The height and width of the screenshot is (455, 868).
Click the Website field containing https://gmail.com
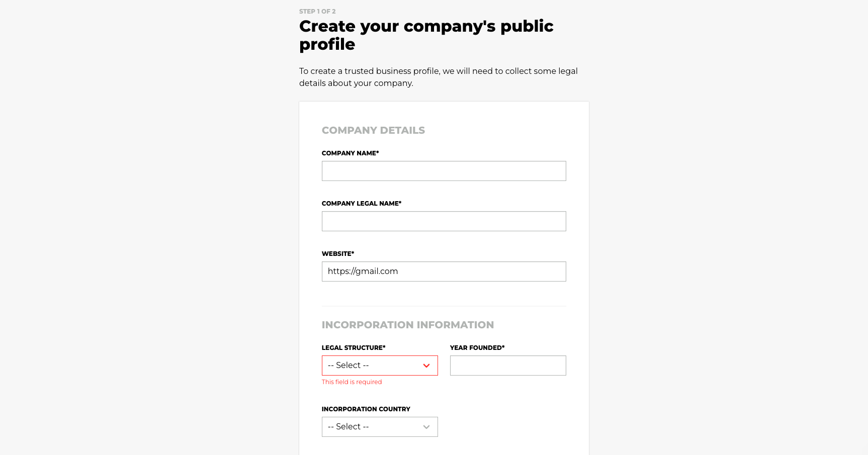(x=444, y=271)
